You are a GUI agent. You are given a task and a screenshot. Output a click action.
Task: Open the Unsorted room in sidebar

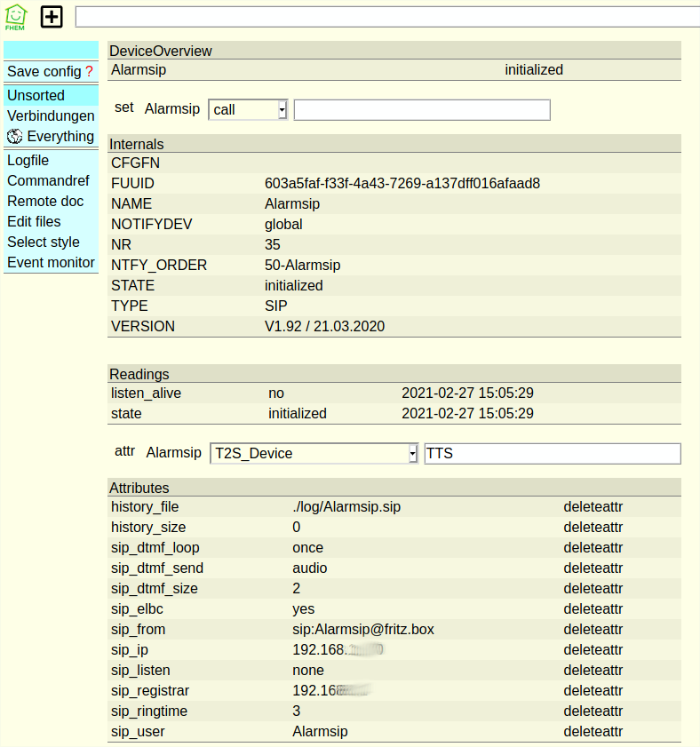(x=36, y=95)
